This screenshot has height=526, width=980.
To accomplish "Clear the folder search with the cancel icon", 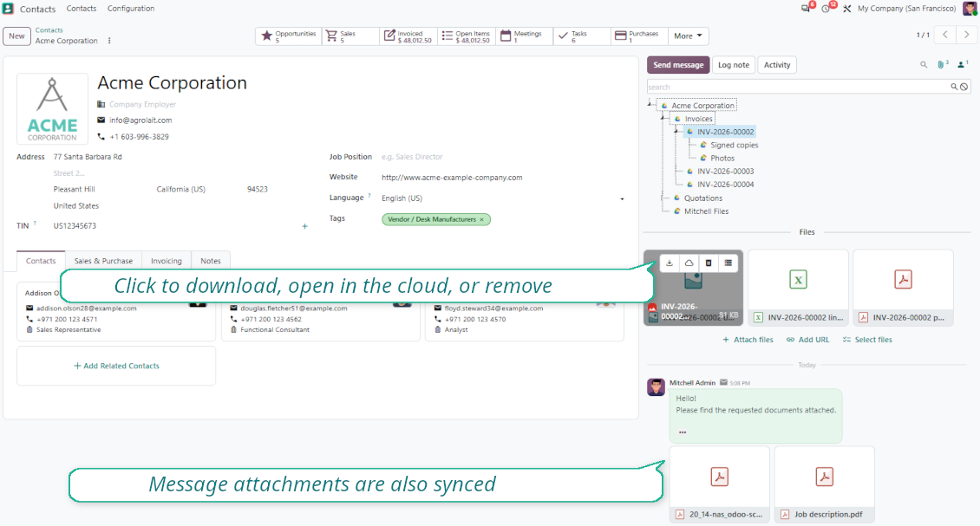I will point(964,87).
